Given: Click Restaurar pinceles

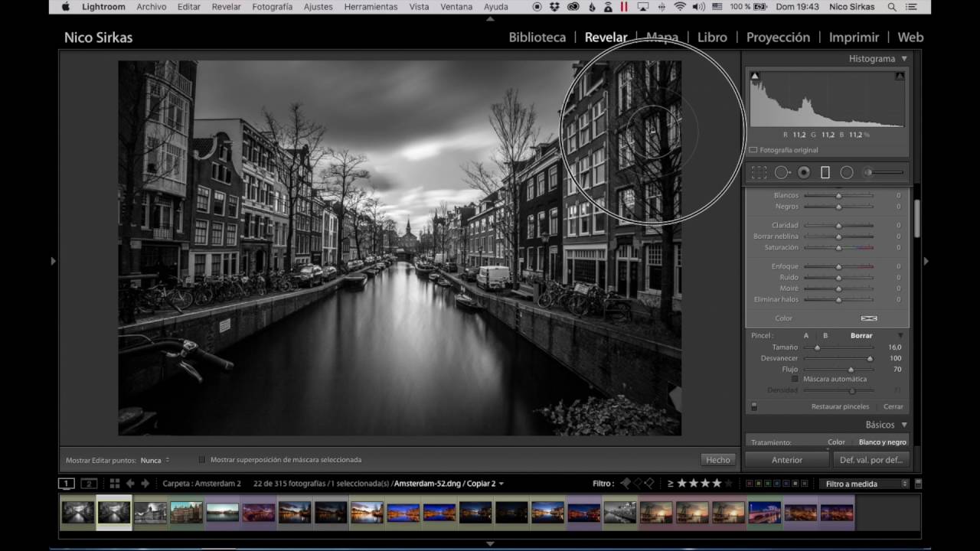Looking at the screenshot, I should 840,406.
